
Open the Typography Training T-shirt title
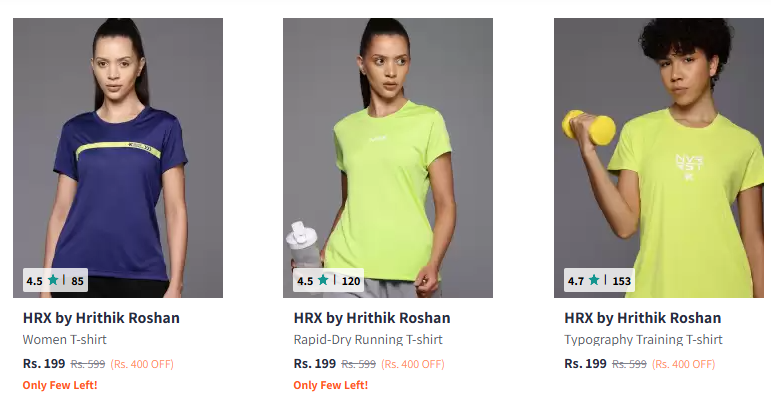pyautogui.click(x=644, y=340)
